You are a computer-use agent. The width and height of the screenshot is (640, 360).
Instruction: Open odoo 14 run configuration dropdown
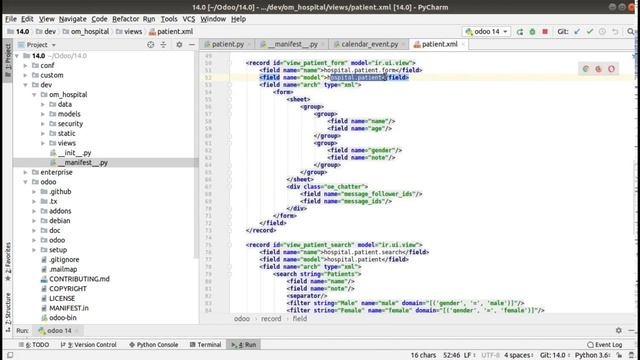pyautogui.click(x=487, y=31)
